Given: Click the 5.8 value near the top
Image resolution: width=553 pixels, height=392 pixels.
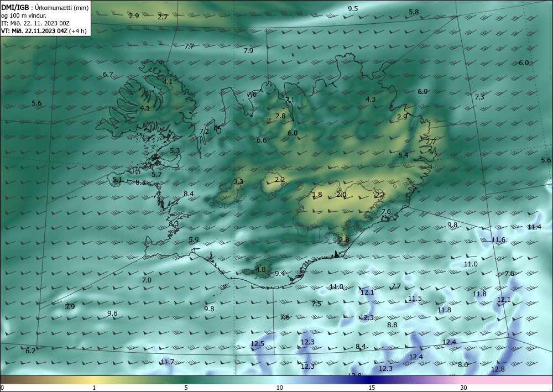Looking at the screenshot, I should (414, 12).
